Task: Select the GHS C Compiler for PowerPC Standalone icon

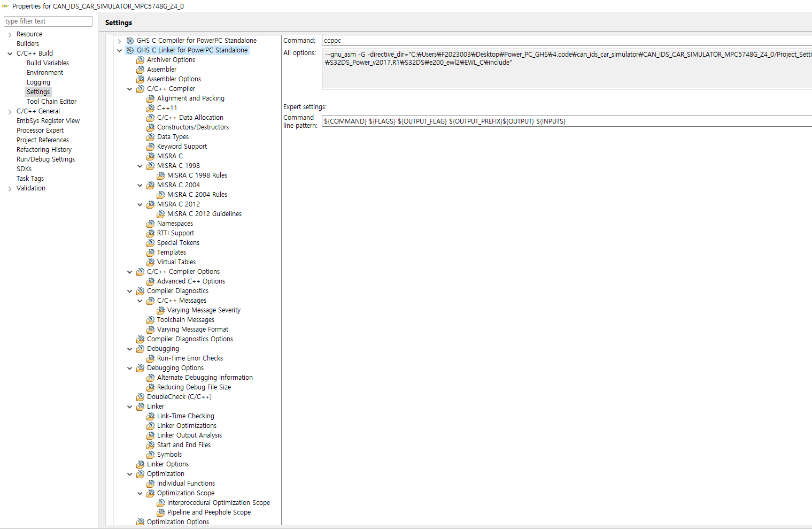Action: click(130, 40)
